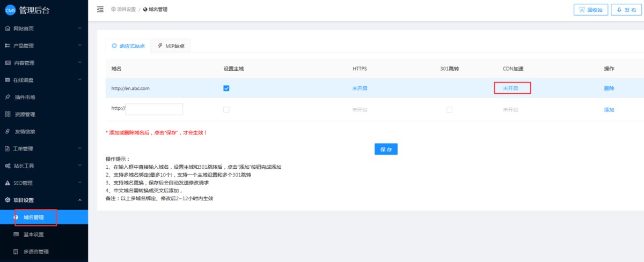Click the 基本设置 sidebar icon
This screenshot has height=262, width=644.
click(16, 235)
